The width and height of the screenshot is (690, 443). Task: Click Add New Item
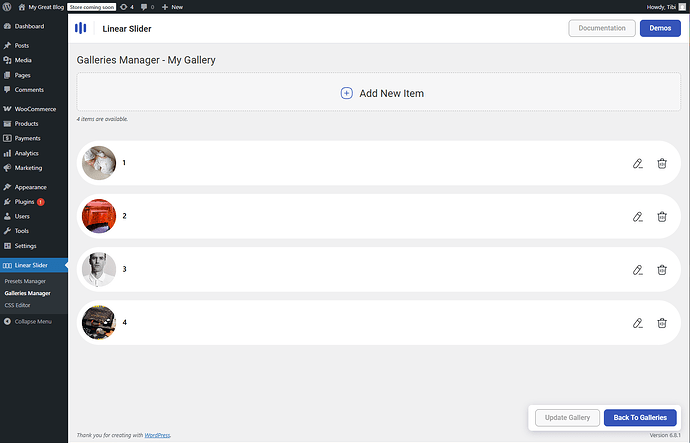(378, 92)
